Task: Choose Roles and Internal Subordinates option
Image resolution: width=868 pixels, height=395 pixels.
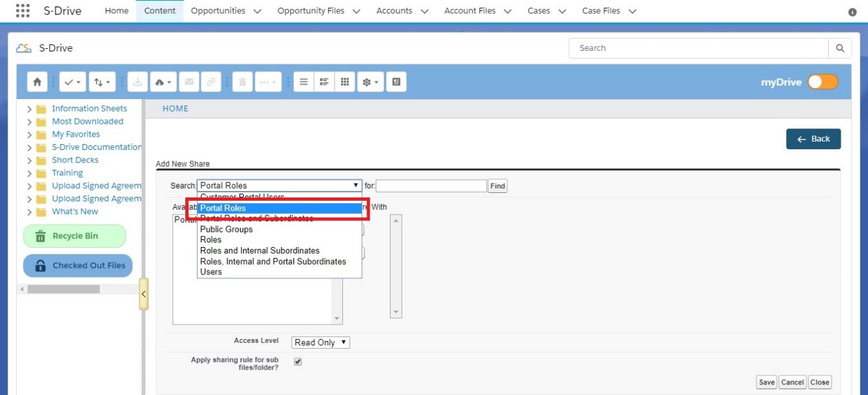Action: point(280,250)
